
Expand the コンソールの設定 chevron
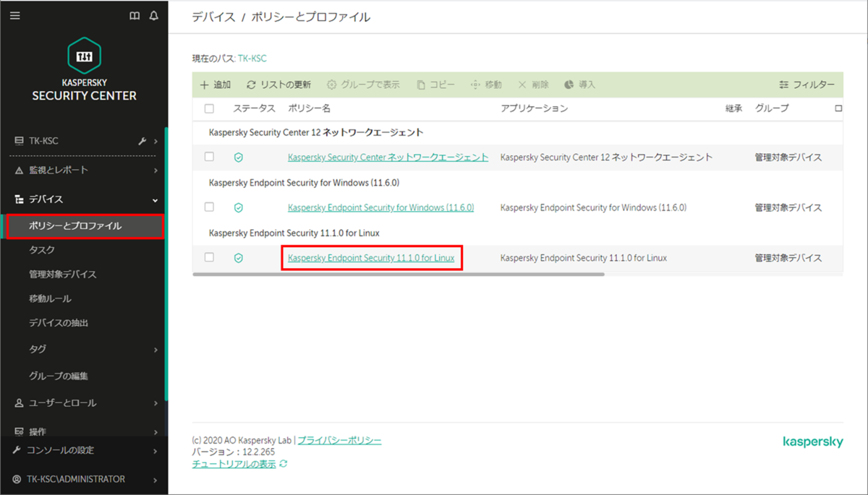point(156,450)
